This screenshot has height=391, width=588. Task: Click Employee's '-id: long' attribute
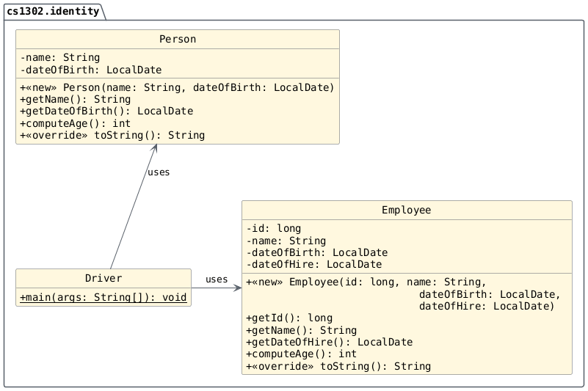(274, 228)
